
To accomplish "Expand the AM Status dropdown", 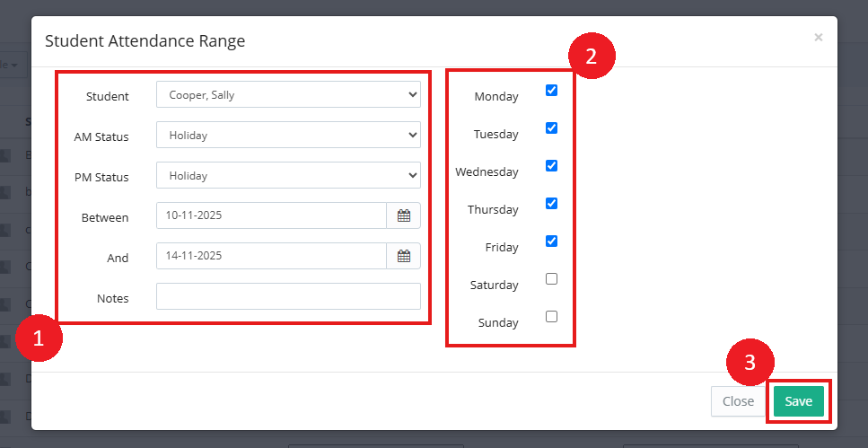I will coord(288,136).
